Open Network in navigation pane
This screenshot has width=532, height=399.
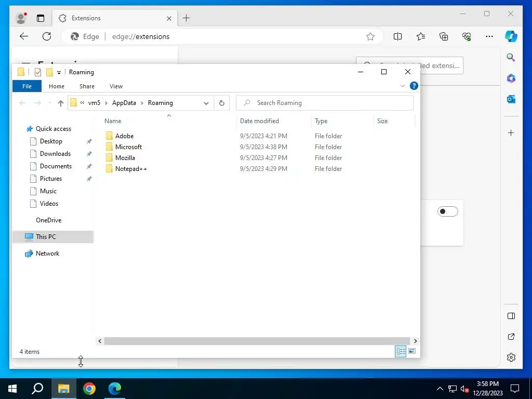tap(47, 254)
